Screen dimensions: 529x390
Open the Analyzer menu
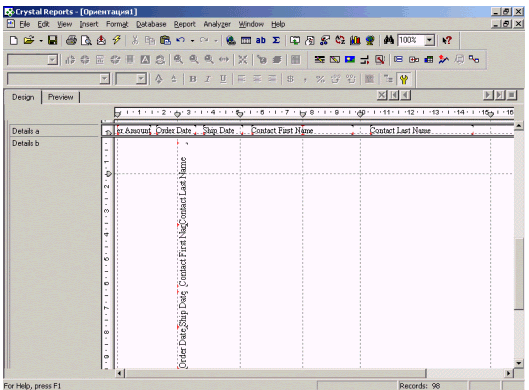coord(217,24)
